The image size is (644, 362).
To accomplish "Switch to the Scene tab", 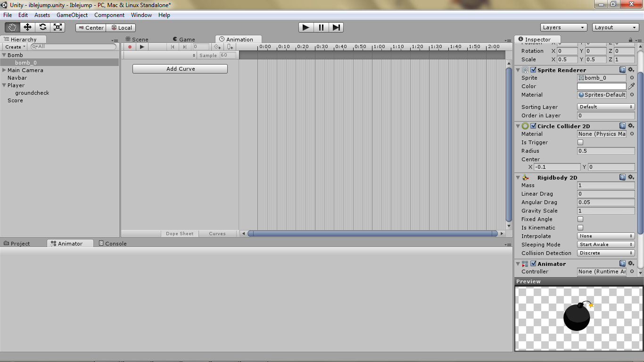I will coord(137,40).
